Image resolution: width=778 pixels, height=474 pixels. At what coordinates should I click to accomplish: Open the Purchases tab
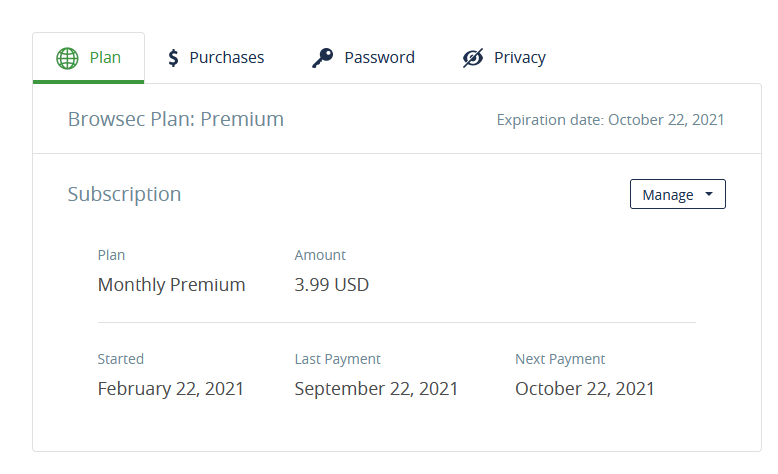tap(216, 58)
